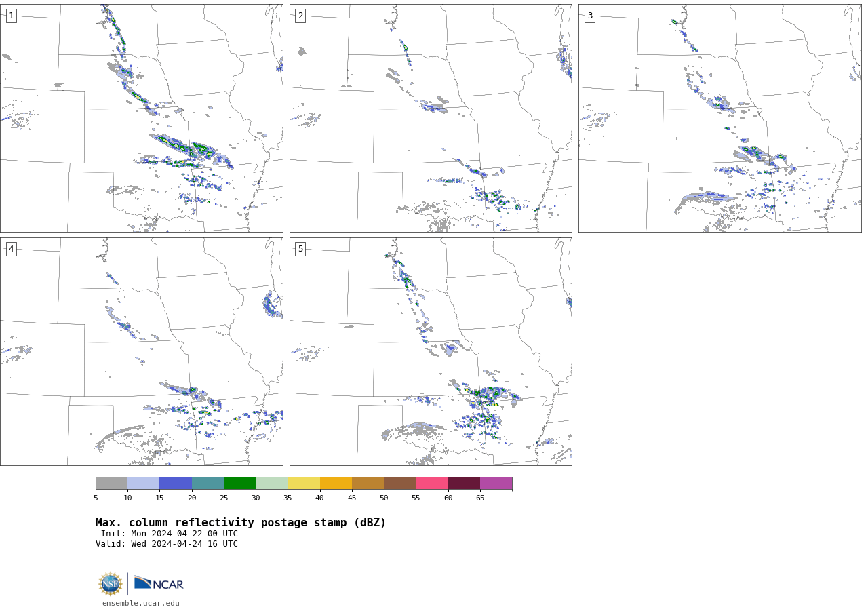Click the number 4 panel label
This screenshot has height=611, width=868.
point(11,249)
